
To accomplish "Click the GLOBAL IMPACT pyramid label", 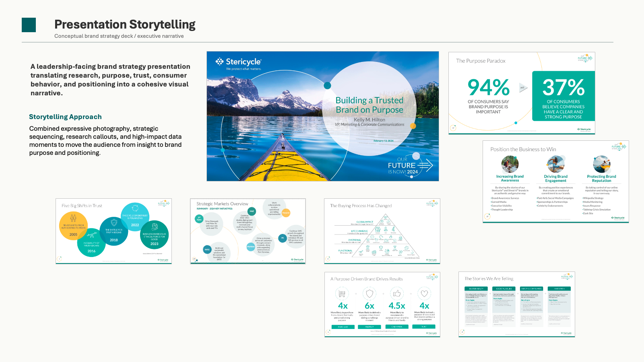I will click(x=365, y=222).
